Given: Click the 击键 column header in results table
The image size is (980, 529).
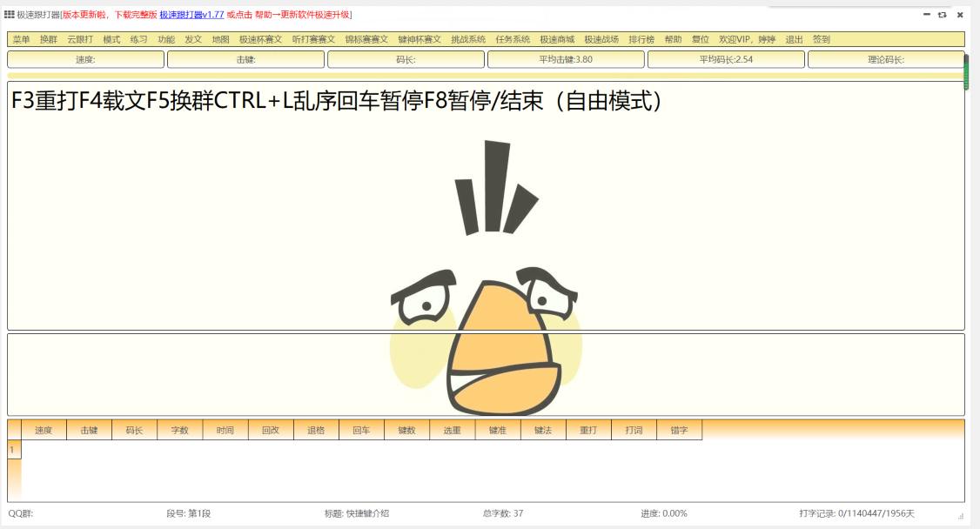Looking at the screenshot, I should (x=90, y=431).
